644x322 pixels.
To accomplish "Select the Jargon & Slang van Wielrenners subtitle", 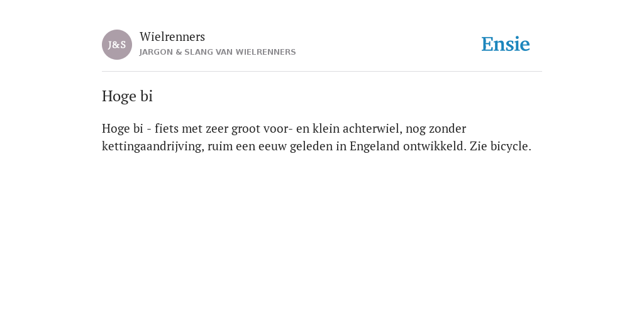I will pyautogui.click(x=218, y=52).
